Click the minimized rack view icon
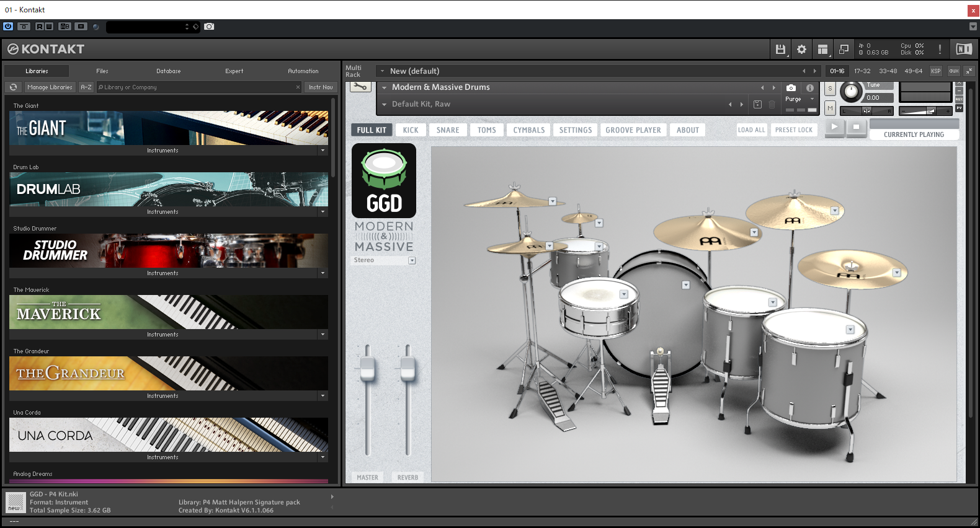 [x=844, y=49]
